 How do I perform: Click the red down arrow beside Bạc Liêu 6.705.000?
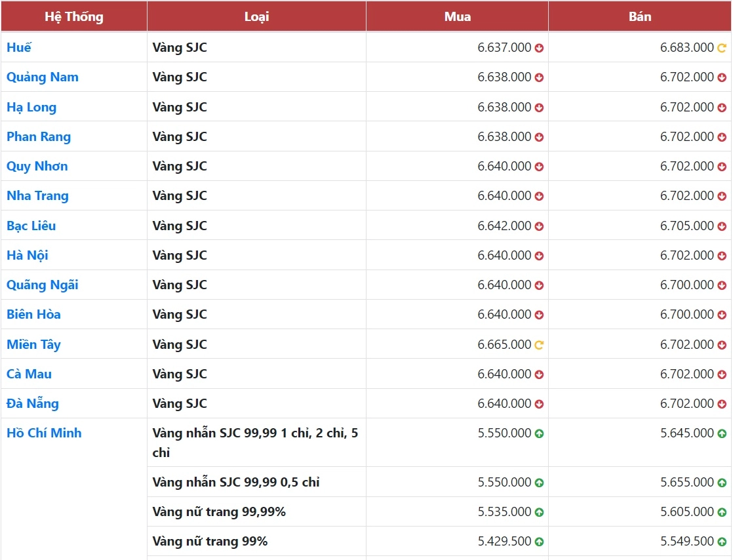722,226
